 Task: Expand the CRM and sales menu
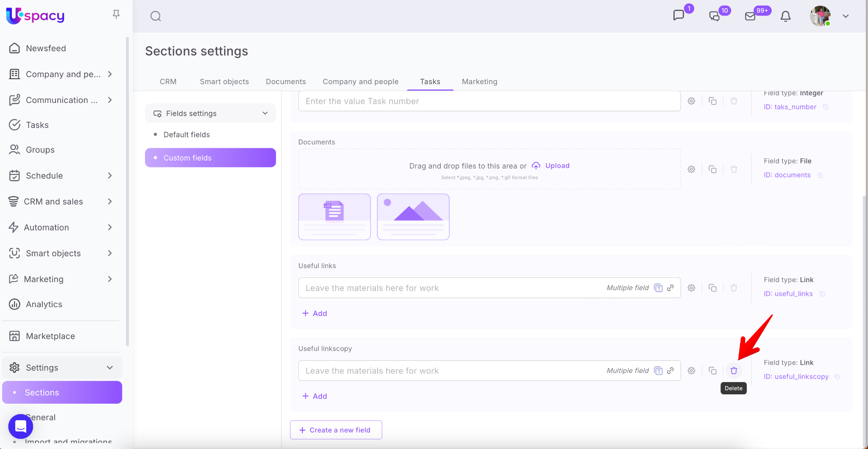(x=110, y=202)
